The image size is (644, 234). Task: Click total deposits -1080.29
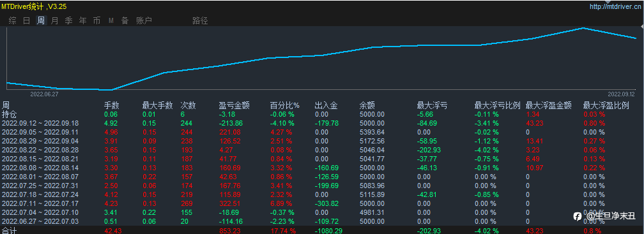[x=328, y=231]
